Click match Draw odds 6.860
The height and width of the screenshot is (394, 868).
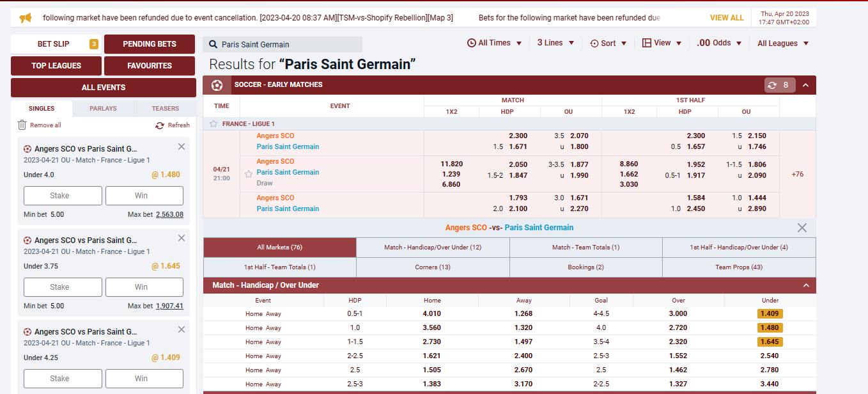coord(451,184)
